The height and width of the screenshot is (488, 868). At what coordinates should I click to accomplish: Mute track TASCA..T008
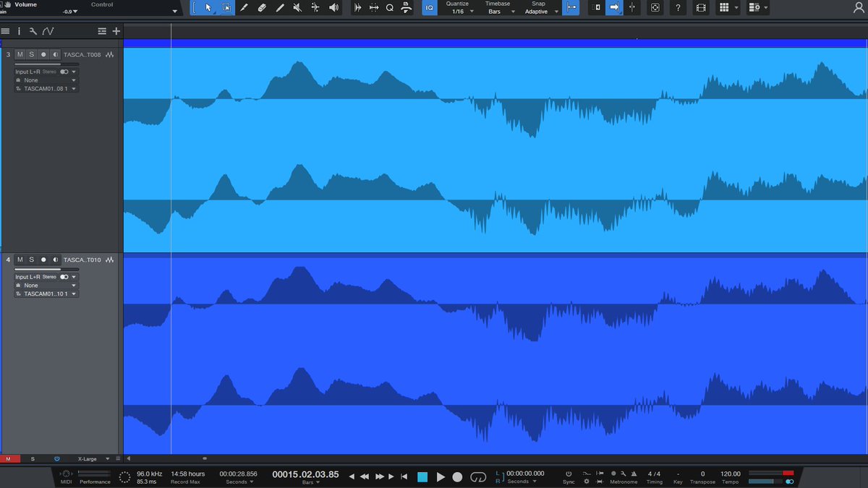20,54
